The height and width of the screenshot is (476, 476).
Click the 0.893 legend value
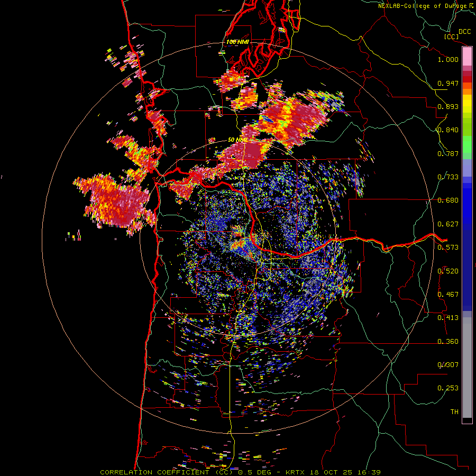(x=448, y=106)
